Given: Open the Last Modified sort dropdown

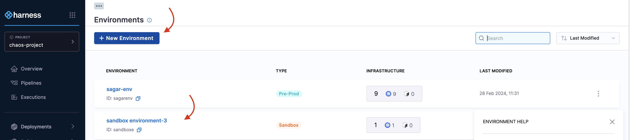Looking at the screenshot, I should click(x=587, y=38).
